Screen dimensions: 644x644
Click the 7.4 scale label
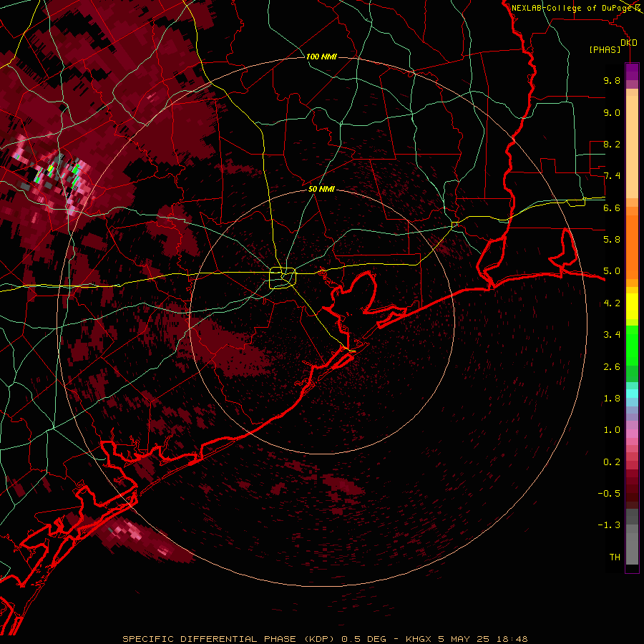tap(612, 176)
